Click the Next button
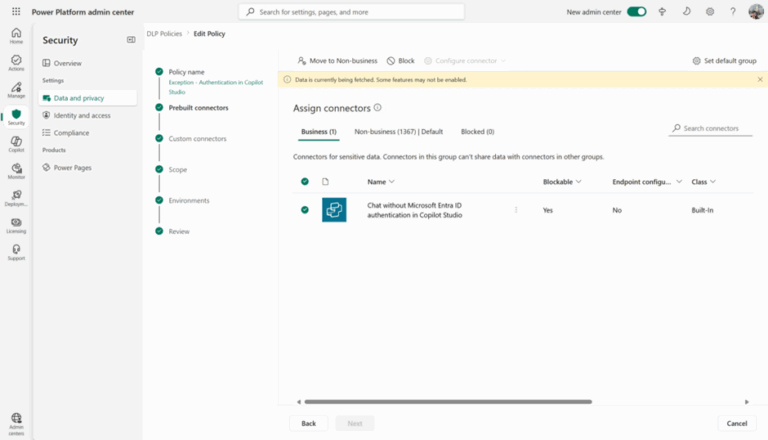This screenshot has height=440, width=768. point(355,423)
